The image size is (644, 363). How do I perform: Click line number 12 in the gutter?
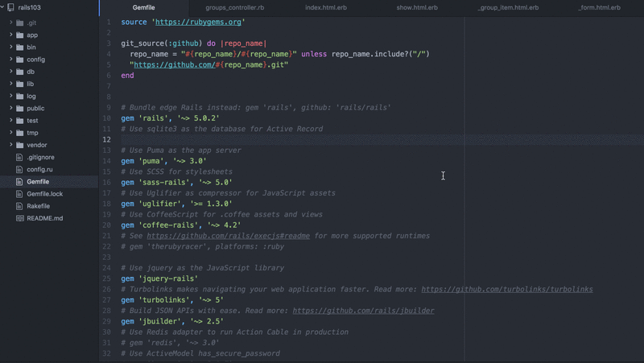(106, 139)
